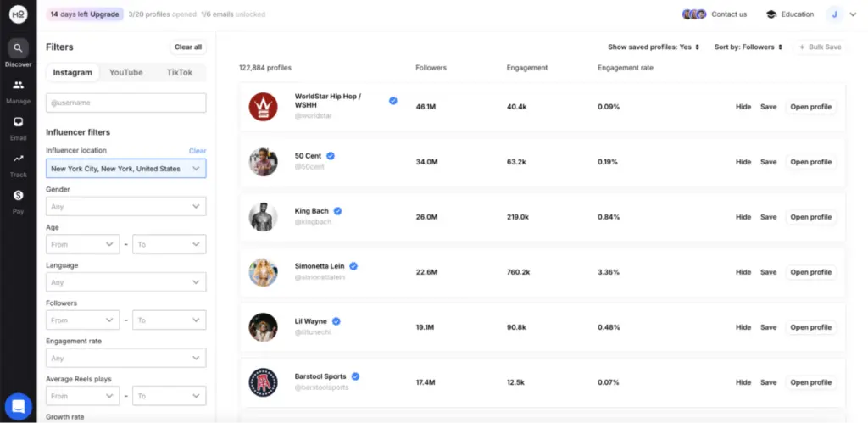Open the Sort by Followers dropdown
Viewport: 868px width, 423px height.
coord(748,47)
